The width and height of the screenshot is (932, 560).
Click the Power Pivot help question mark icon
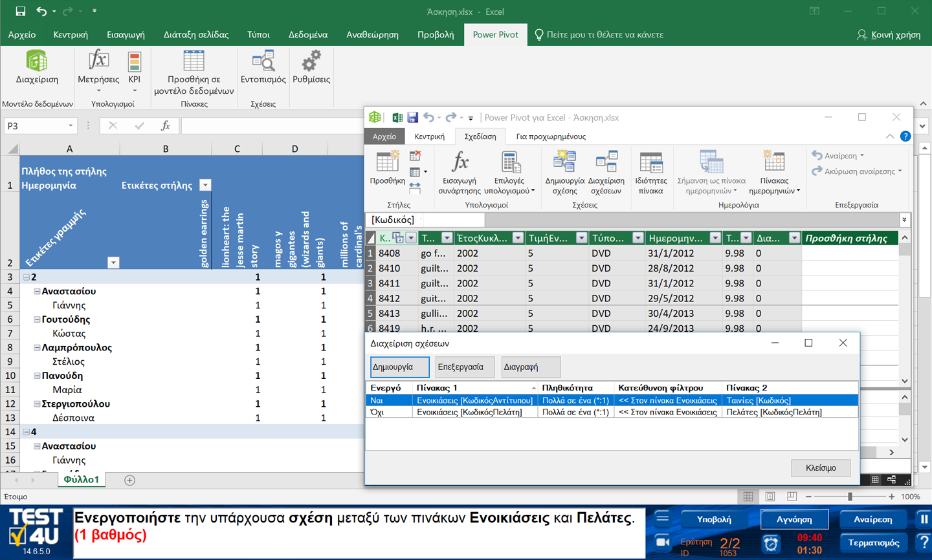click(x=905, y=136)
